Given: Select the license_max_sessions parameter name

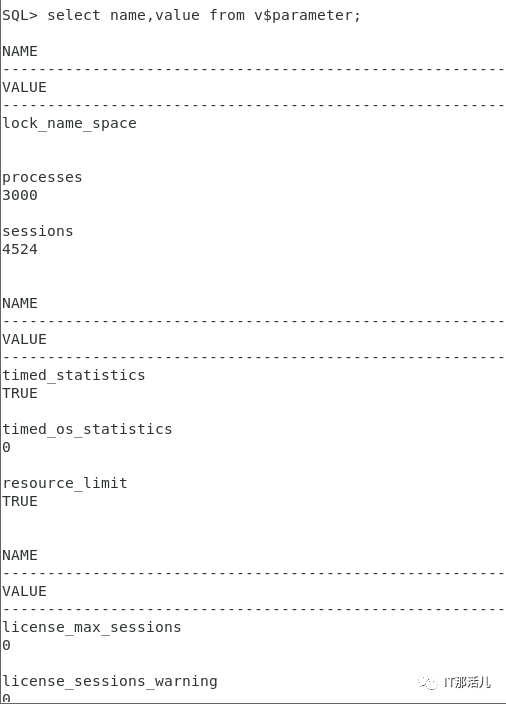Looking at the screenshot, I should click(92, 627).
